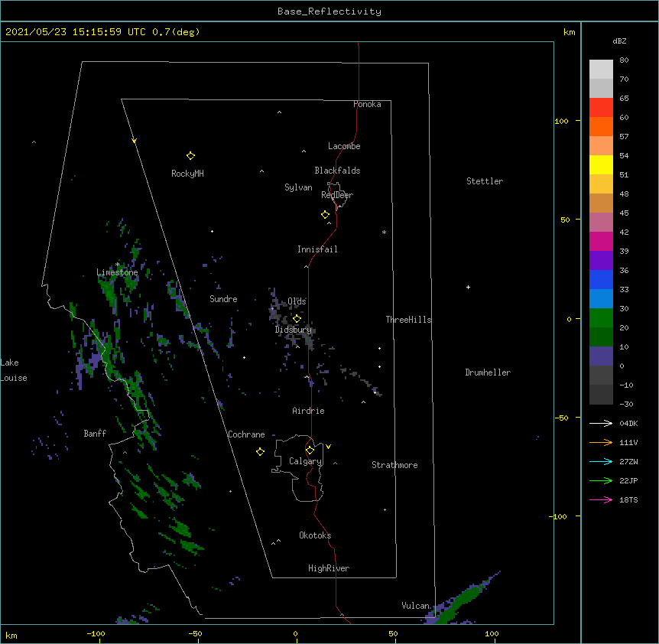The width and height of the screenshot is (659, 644).
Task: Click the orange 111V arrow in legend
Action: [x=601, y=442]
